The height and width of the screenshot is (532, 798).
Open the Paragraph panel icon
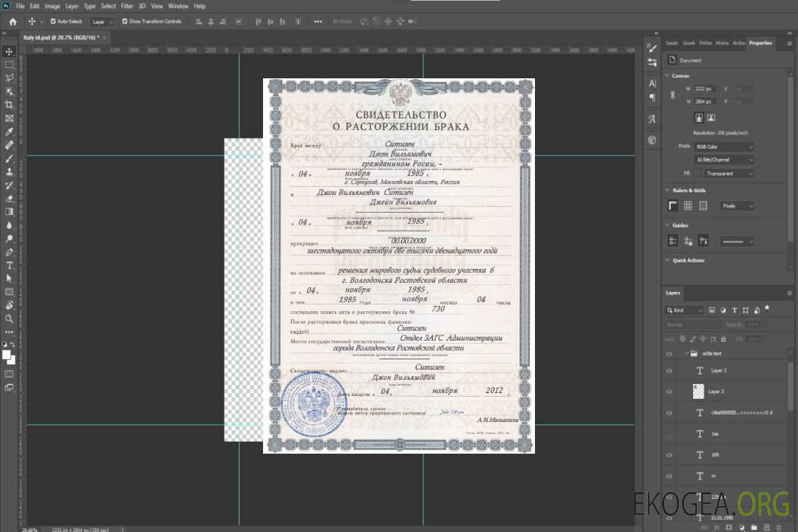[x=652, y=98]
